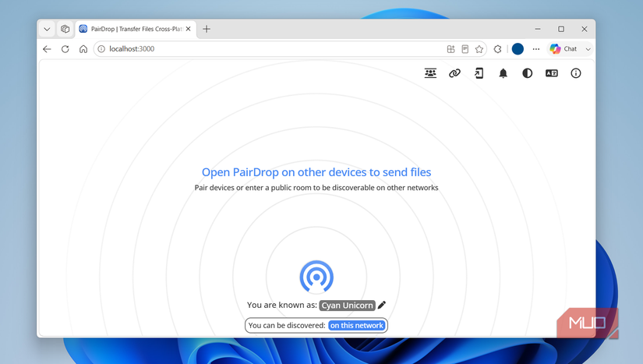Select the PairDrop browser tab
Image resolution: width=643 pixels, height=364 pixels.
[136, 29]
